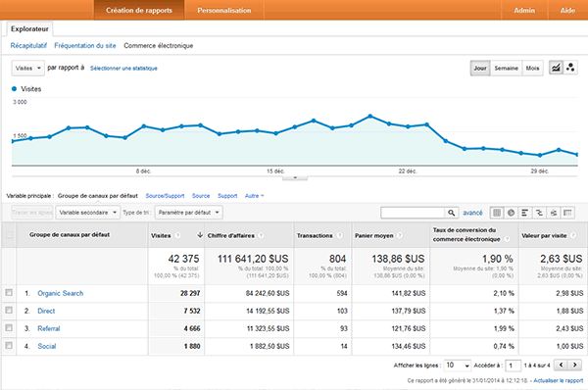Viewport: 588px width, 390px height.
Task: Check the Referral row checkbox
Action: coord(9,327)
